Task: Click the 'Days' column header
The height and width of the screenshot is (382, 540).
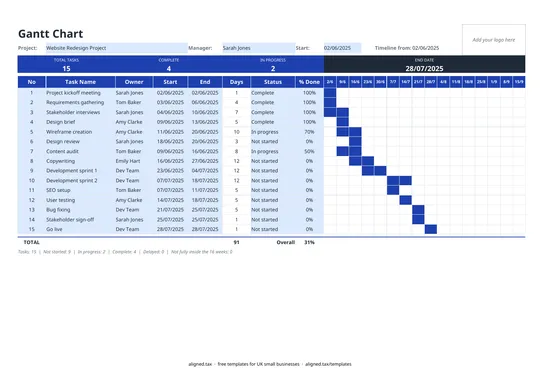Action: point(236,82)
